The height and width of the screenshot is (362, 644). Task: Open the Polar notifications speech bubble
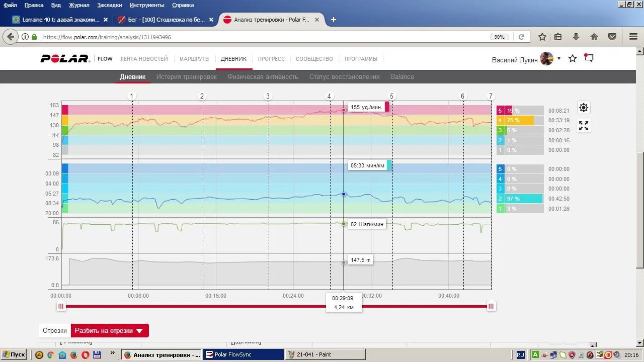(589, 58)
